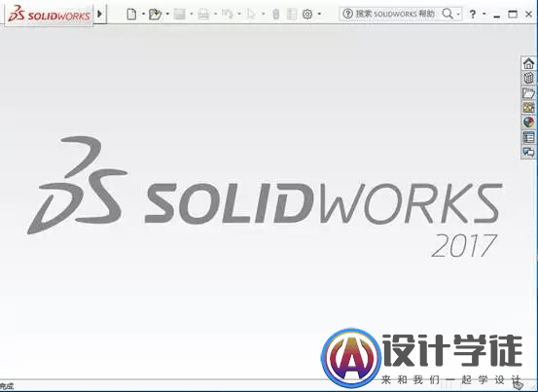Click the help circle icon in search box
Viewport: 538px width, 392px height.
(347, 14)
